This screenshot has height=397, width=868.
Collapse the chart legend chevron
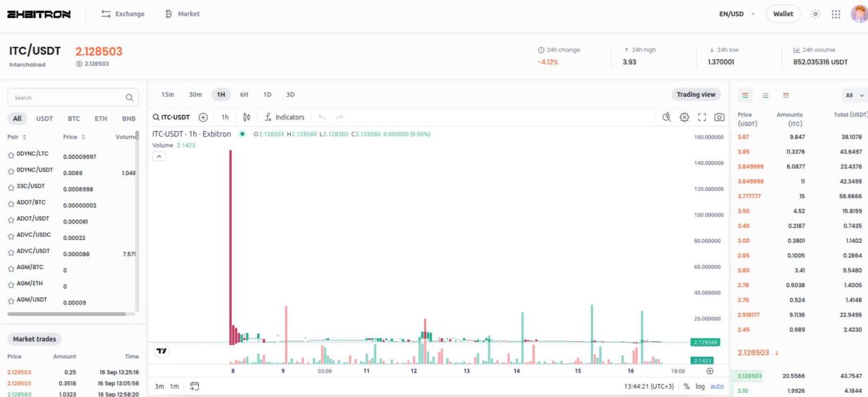159,157
